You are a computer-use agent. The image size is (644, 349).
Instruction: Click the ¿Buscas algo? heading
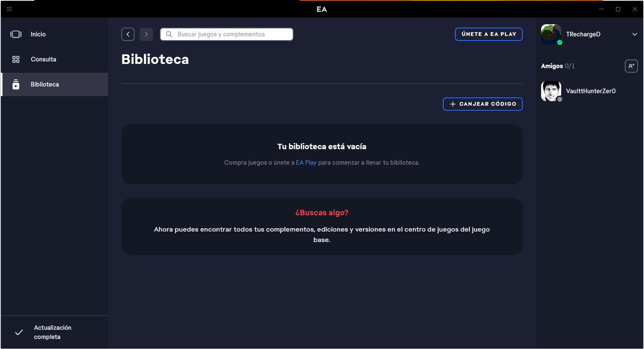point(322,213)
